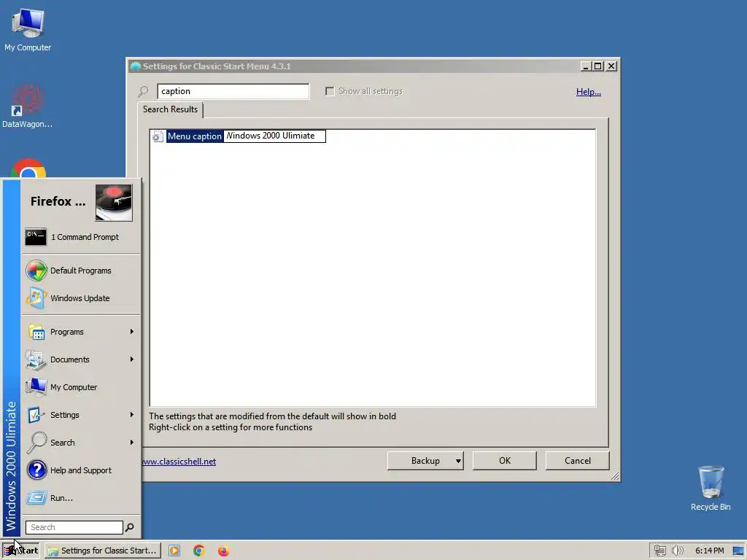Viewport: 747px width, 560px height.
Task: Expand the Programs submenu arrow
Action: pyautogui.click(x=131, y=332)
